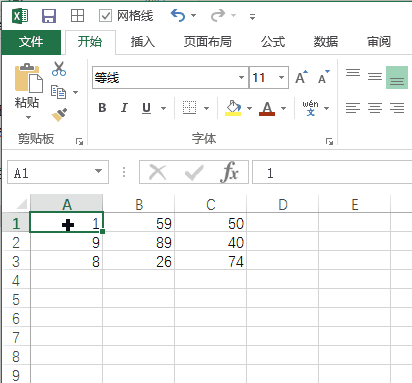Screen dimensions: 412x383
Task: Open the 公式 Formulas tab
Action: click(273, 42)
